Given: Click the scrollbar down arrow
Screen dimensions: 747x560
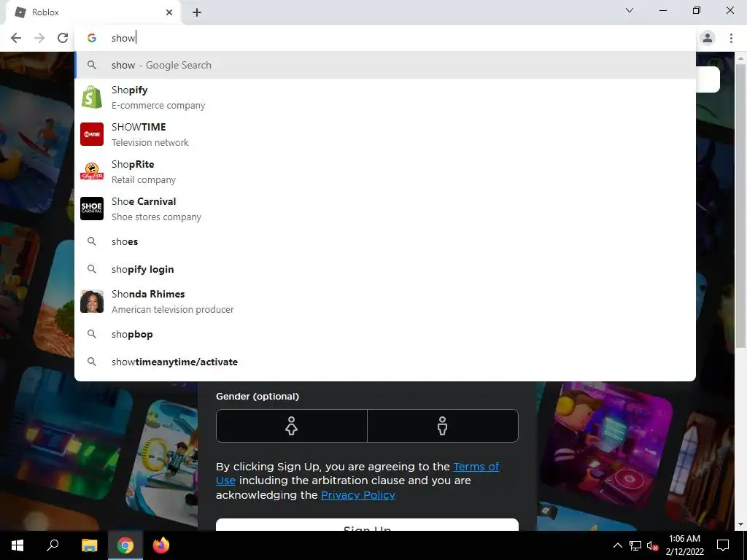Looking at the screenshot, I should [x=740, y=524].
